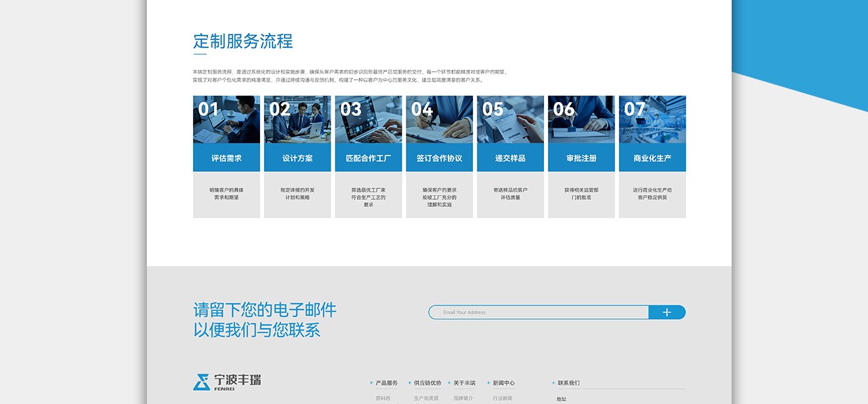Click the 请留下您的电子邮件 heading text
The image size is (868, 404).
265,310
